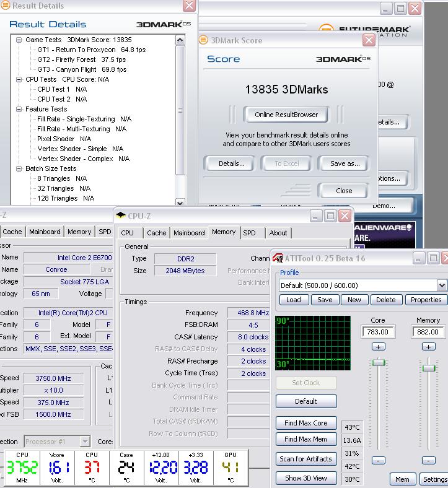
Task: Select GT3 - Canyon Flight row
Action: [x=82, y=69]
